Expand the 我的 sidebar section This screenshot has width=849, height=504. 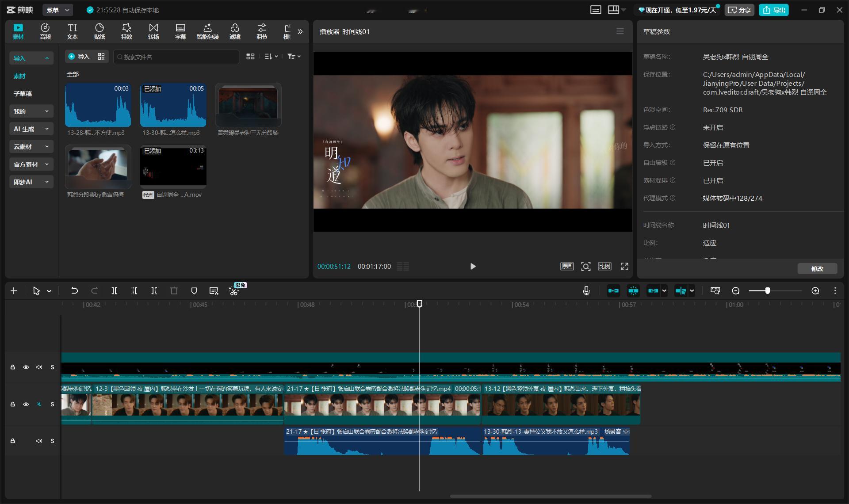[x=31, y=111]
